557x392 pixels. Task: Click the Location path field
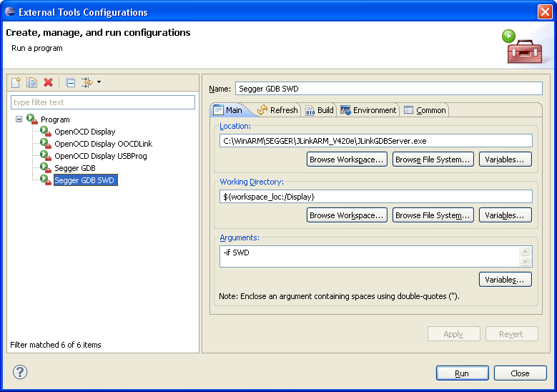pyautogui.click(x=376, y=141)
